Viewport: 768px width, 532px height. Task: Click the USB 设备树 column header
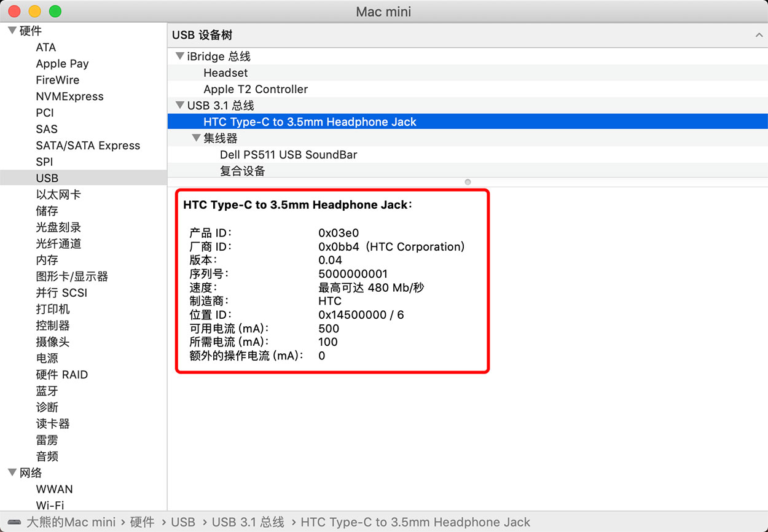(x=202, y=36)
